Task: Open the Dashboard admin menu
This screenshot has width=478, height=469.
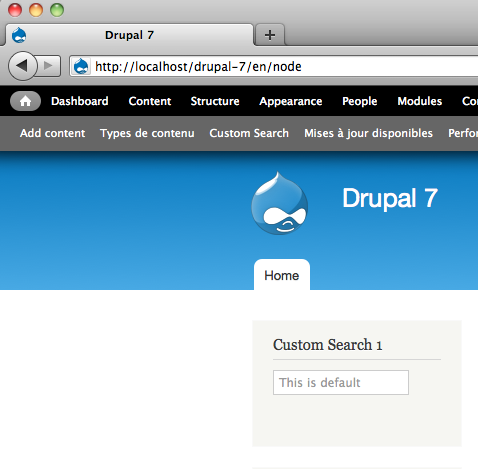Action: click(80, 101)
